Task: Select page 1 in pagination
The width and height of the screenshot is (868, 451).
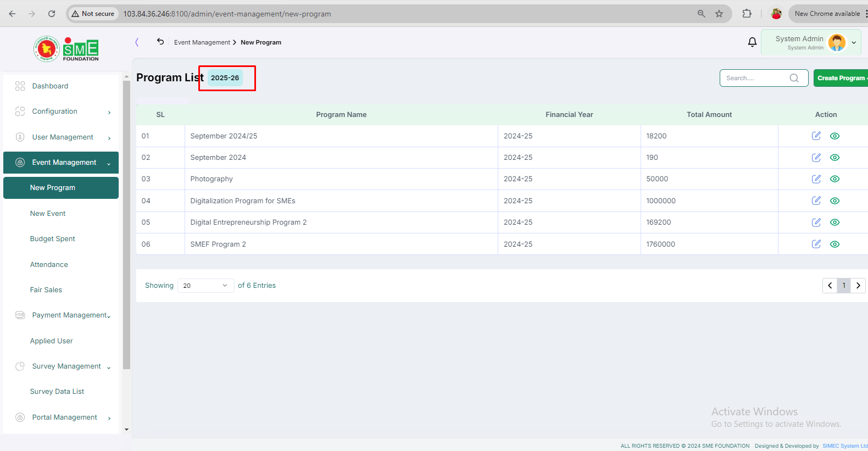Action: [844, 286]
